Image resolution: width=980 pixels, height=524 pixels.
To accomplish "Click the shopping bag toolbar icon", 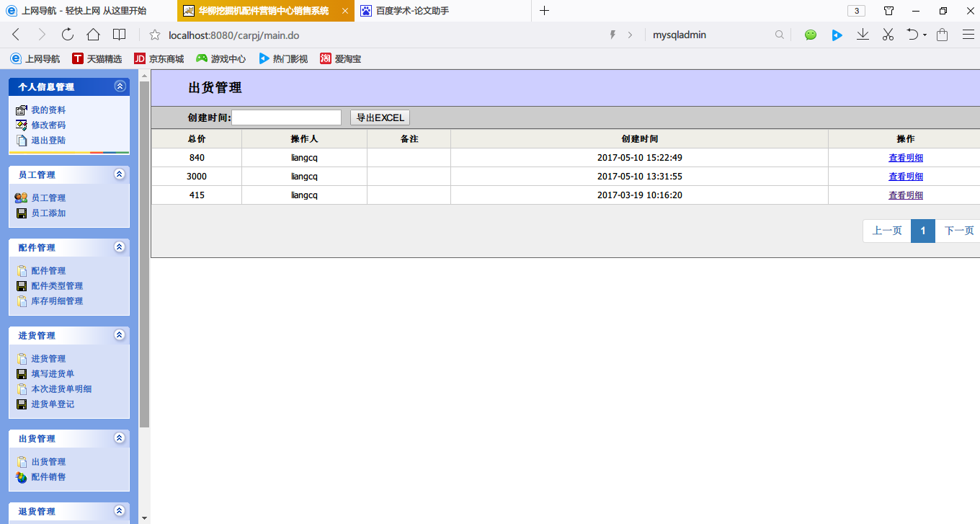I will point(942,35).
